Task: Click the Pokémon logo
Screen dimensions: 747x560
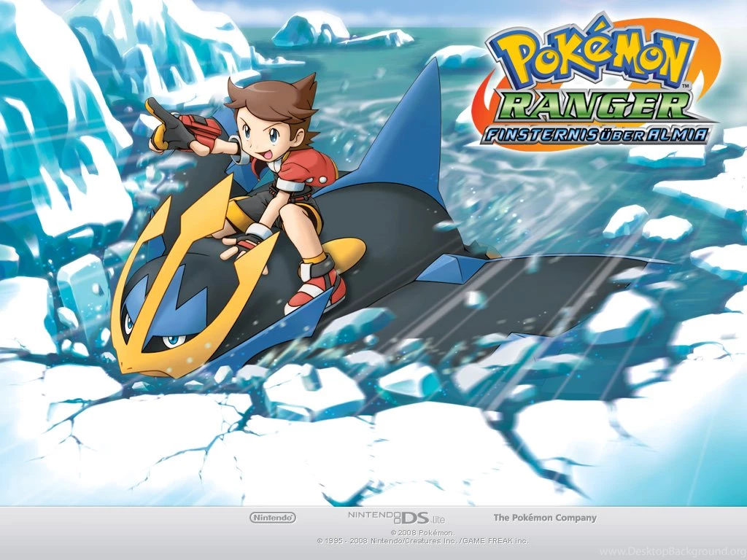Action: pos(587,55)
